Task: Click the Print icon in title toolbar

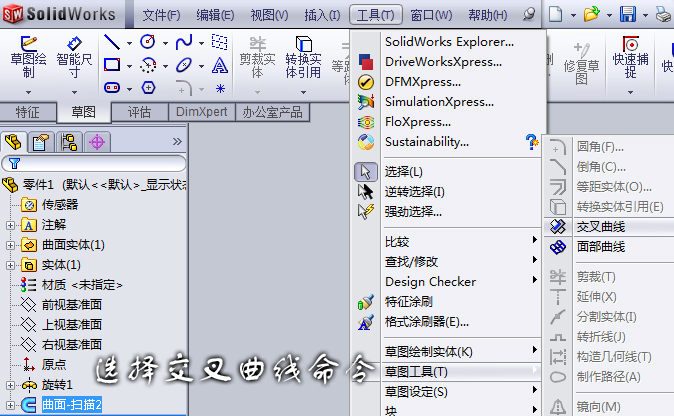Action: [x=665, y=14]
